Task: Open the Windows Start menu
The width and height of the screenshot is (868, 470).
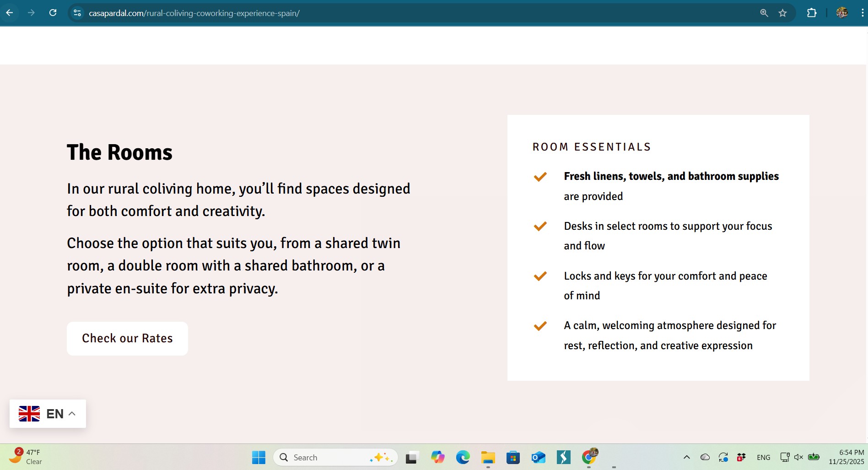Action: [259, 457]
